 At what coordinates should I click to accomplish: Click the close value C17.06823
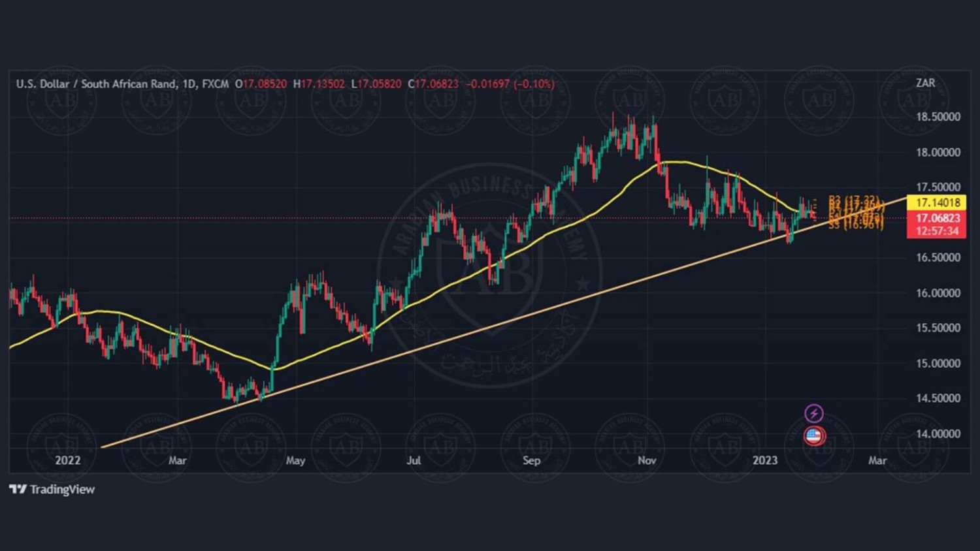coord(433,84)
